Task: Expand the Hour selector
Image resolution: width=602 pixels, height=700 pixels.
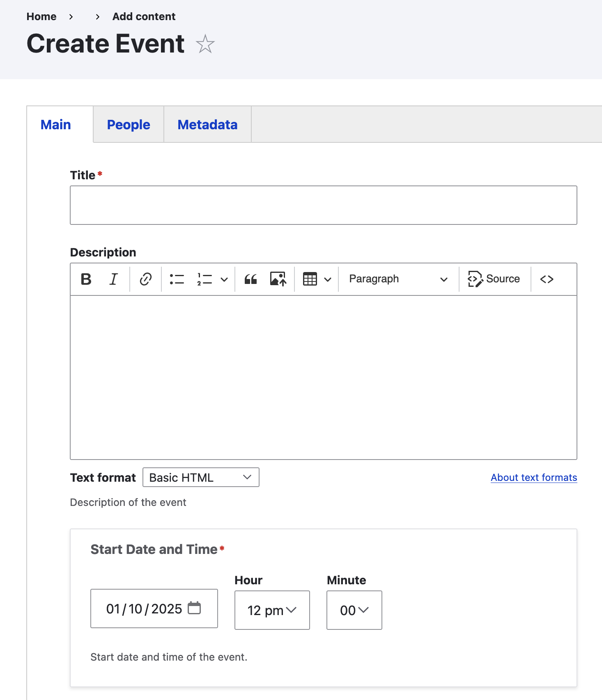Action: click(x=272, y=610)
